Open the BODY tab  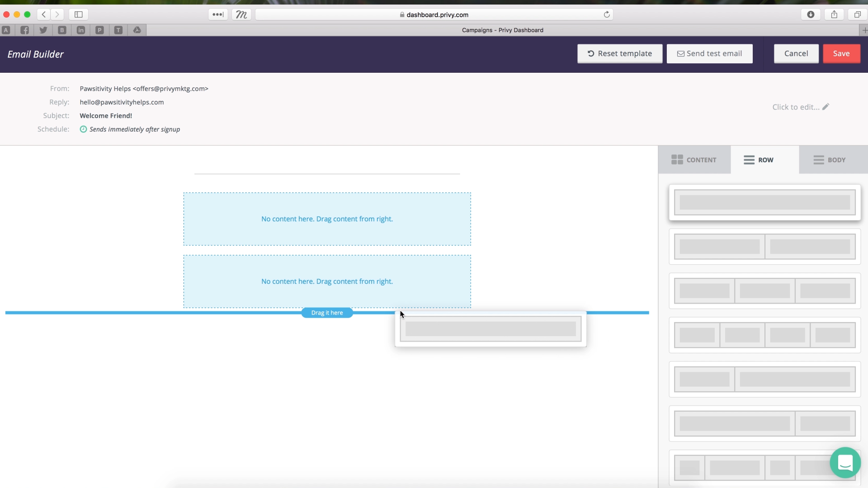click(833, 160)
